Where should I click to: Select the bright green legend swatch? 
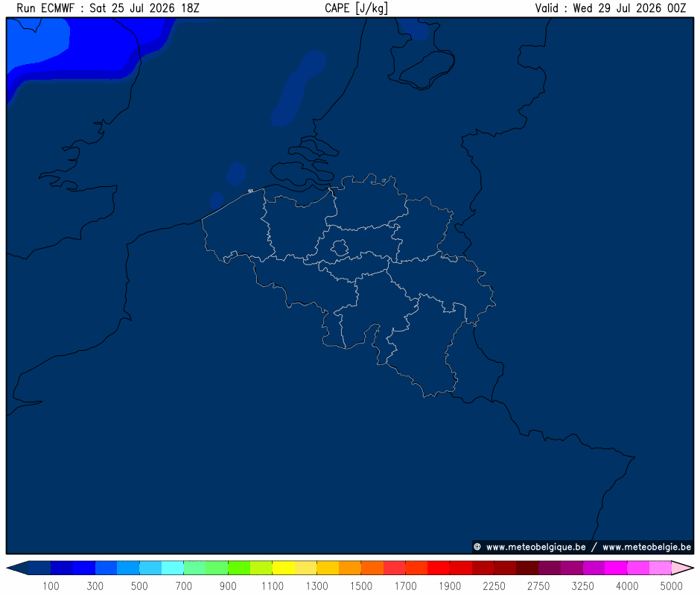pyautogui.click(x=239, y=568)
